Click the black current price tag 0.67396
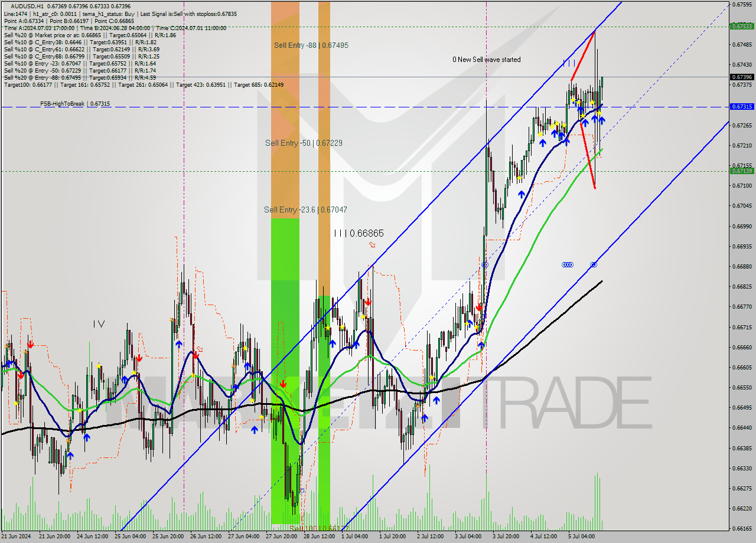Screen dimensions: 756x543 [x=742, y=77]
